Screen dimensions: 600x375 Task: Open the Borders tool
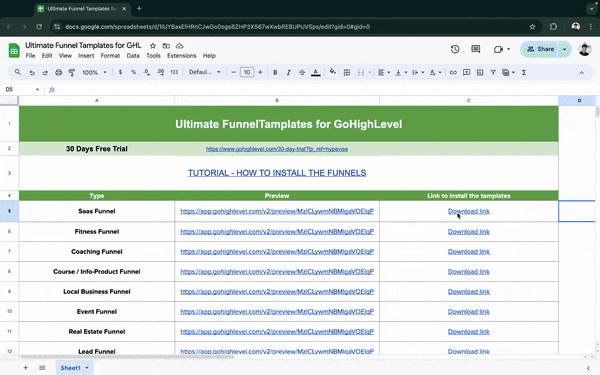point(347,72)
